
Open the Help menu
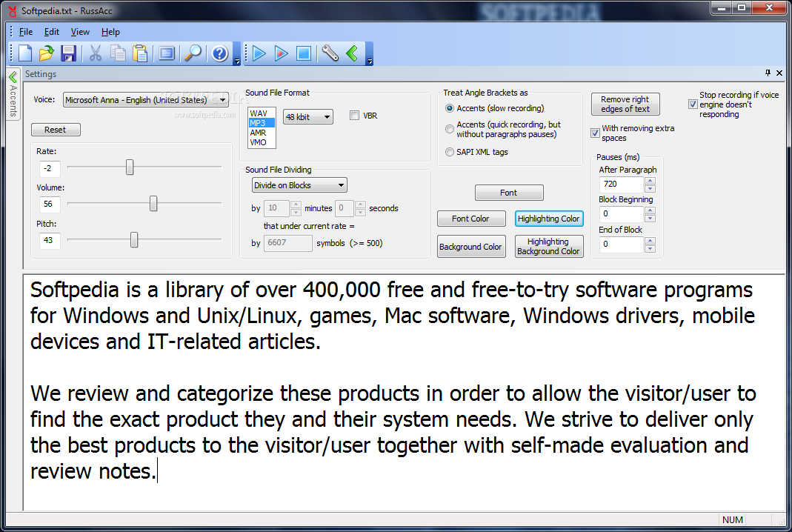click(110, 32)
